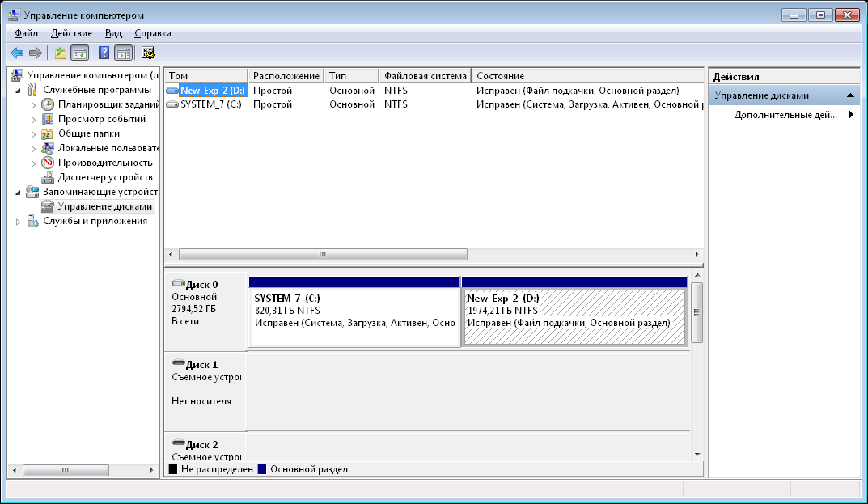Open the Вид menu

click(x=113, y=33)
